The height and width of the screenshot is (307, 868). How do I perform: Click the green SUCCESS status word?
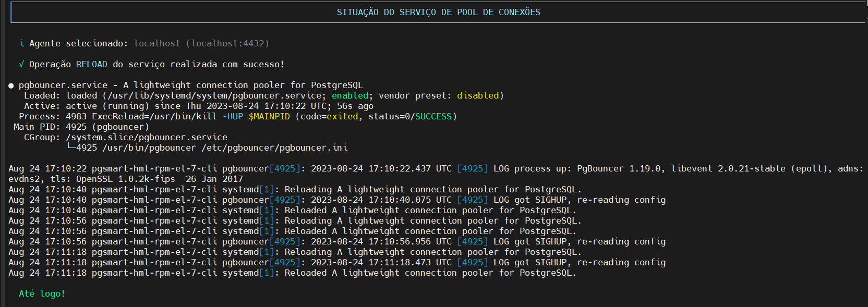(433, 116)
